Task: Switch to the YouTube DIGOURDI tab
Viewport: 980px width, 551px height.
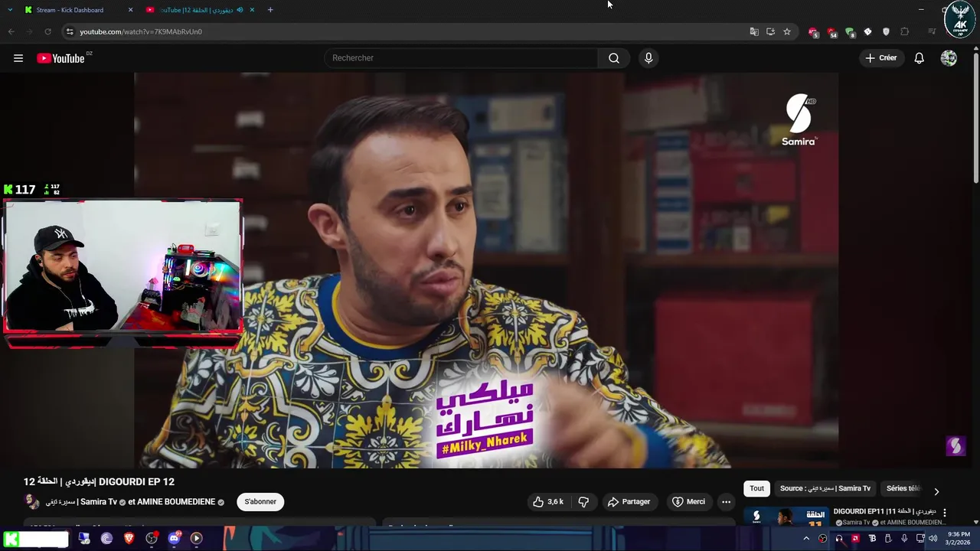Action: 201,10
